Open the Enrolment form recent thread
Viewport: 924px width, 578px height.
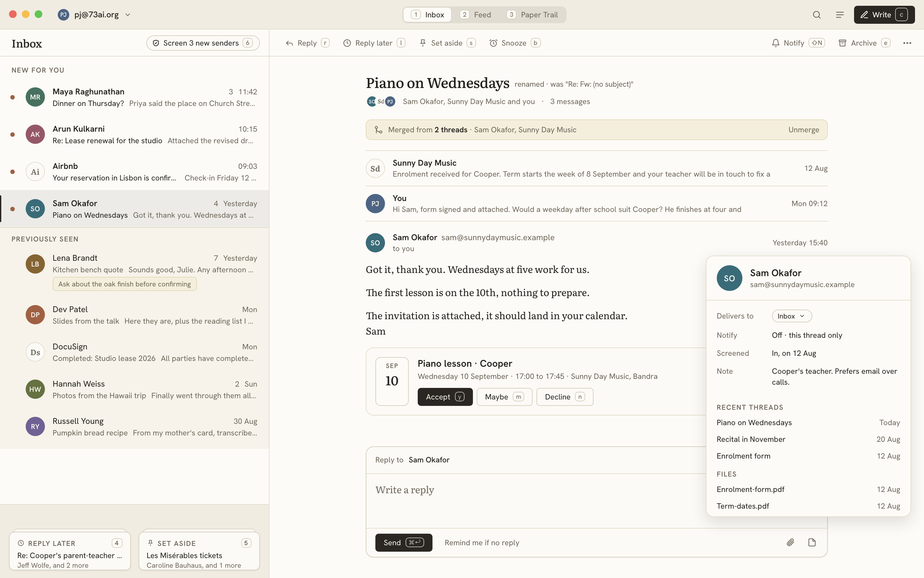(x=808, y=456)
